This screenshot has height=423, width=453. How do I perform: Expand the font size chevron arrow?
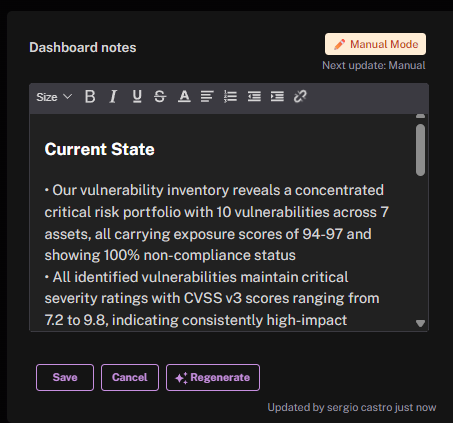pos(67,97)
